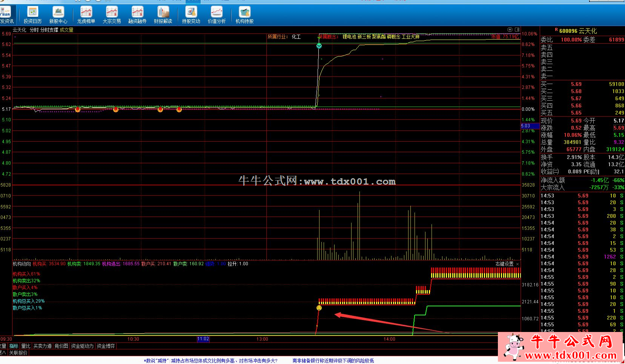Switch to the 资金驱动力 tab

[x=82, y=346]
